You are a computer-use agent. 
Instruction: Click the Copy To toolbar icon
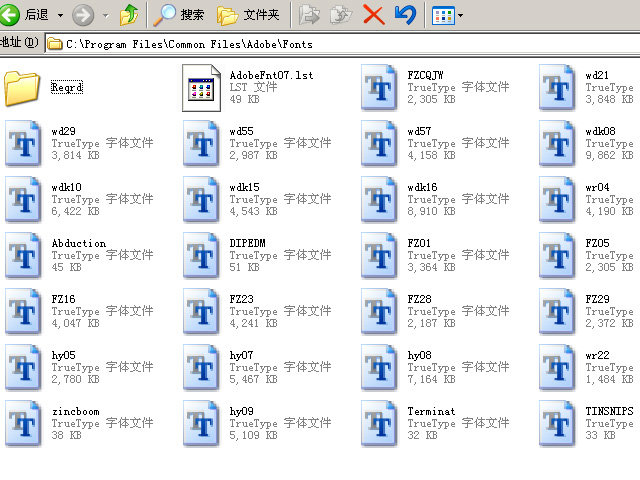pos(341,16)
